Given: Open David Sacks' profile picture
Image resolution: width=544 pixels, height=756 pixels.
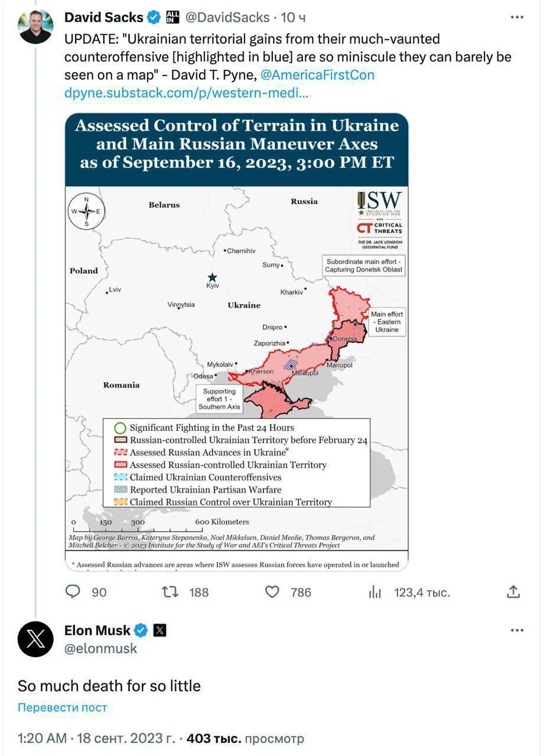Looking at the screenshot, I should click(35, 27).
